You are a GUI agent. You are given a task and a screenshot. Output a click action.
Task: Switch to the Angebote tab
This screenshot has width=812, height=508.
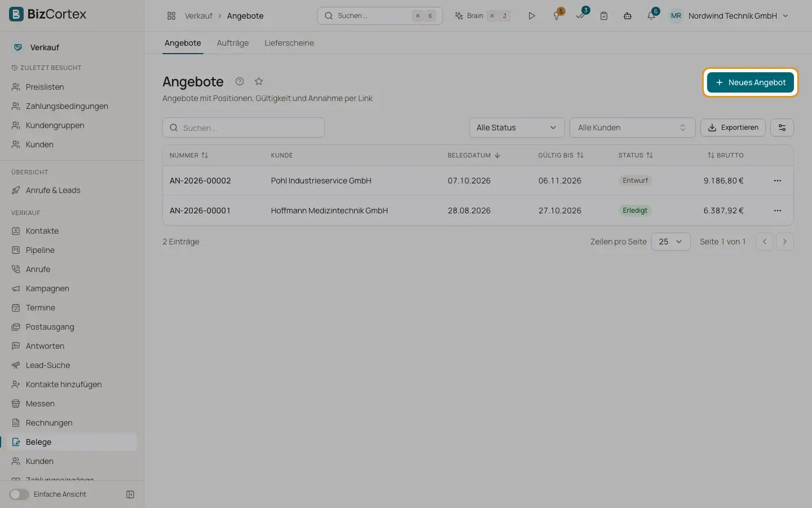pos(183,43)
